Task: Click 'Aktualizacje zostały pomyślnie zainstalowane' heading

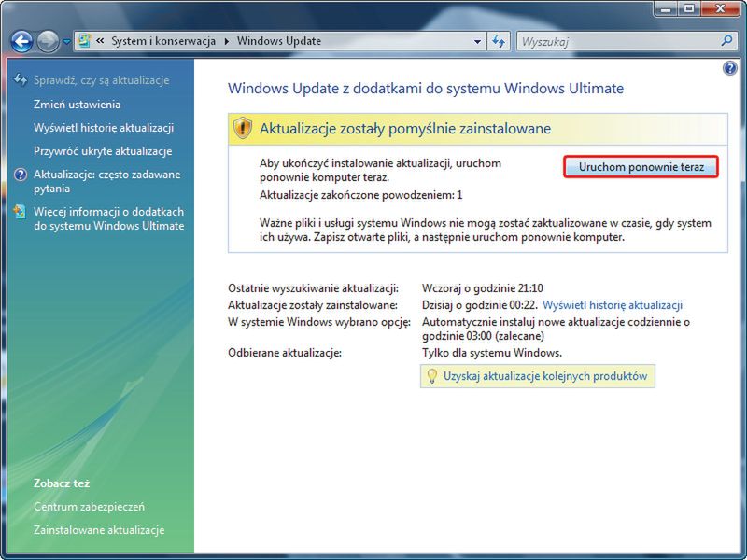Action: click(x=405, y=128)
